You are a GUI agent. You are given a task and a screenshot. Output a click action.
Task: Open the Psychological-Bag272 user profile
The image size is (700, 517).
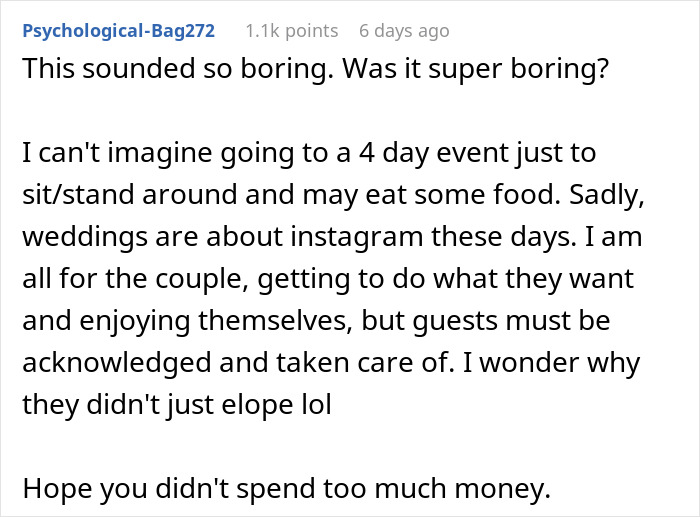click(x=118, y=31)
